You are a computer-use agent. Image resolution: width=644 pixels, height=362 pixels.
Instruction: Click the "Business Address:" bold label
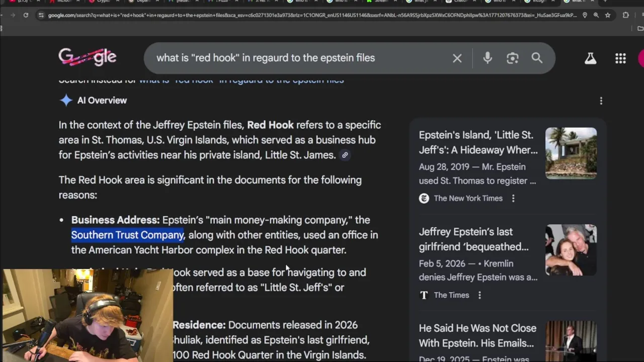(x=115, y=220)
